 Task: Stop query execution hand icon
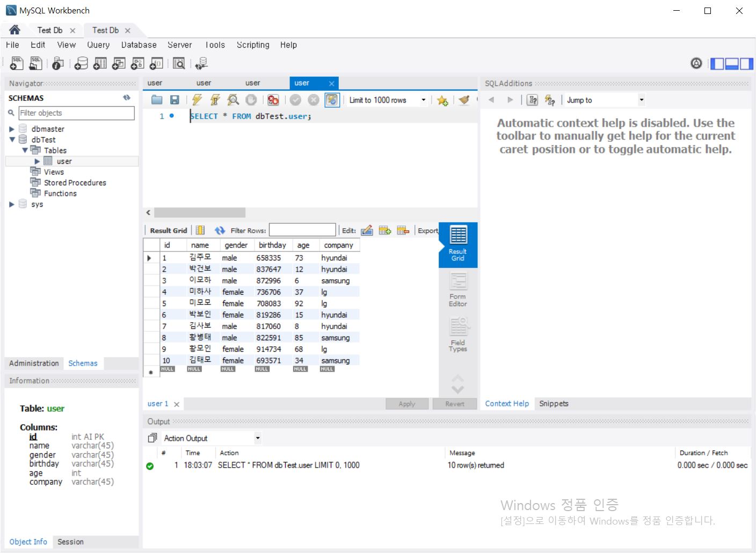coord(251,100)
